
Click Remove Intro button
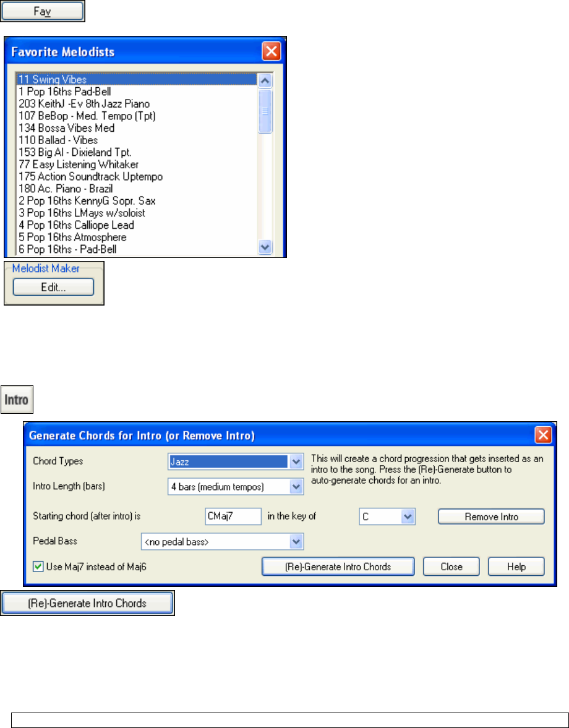(x=491, y=516)
